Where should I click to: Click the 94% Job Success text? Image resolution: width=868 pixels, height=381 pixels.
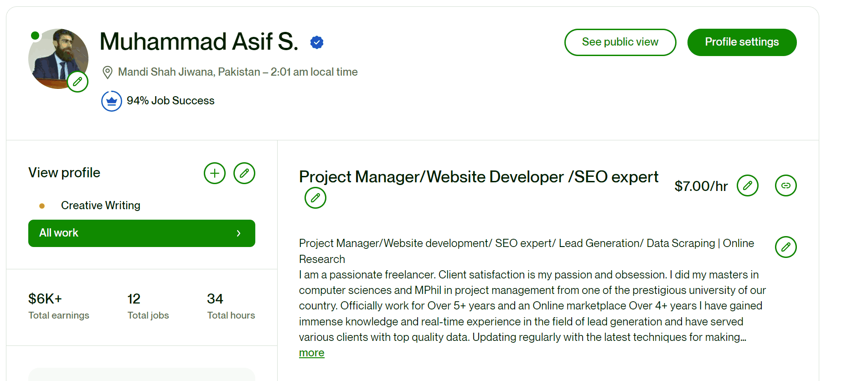pos(170,101)
